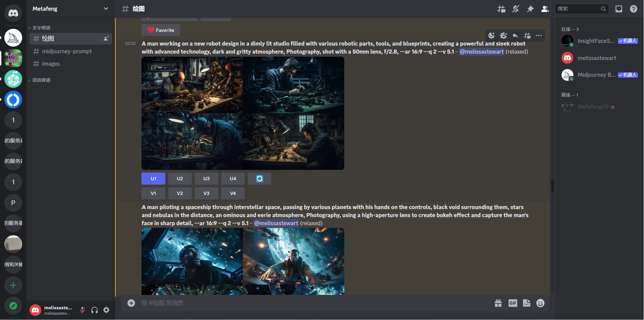Create variations with V2
Screen dimensions: 644x320
click(180, 193)
